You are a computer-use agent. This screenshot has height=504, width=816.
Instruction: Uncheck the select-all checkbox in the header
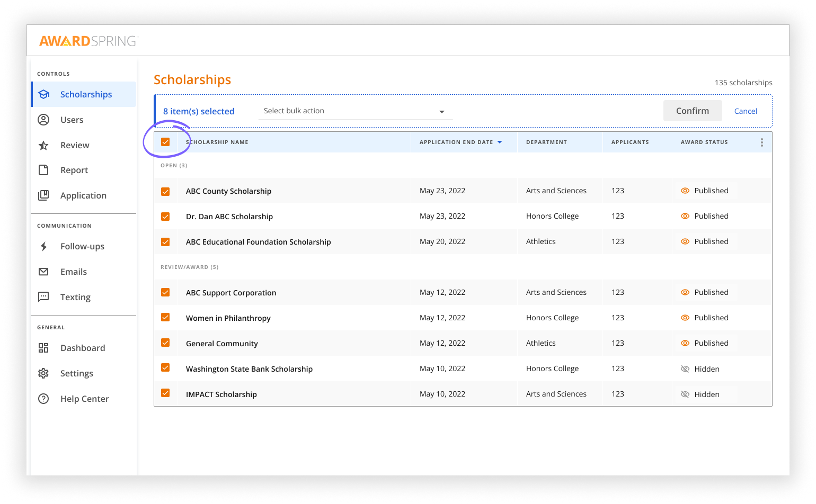click(166, 142)
